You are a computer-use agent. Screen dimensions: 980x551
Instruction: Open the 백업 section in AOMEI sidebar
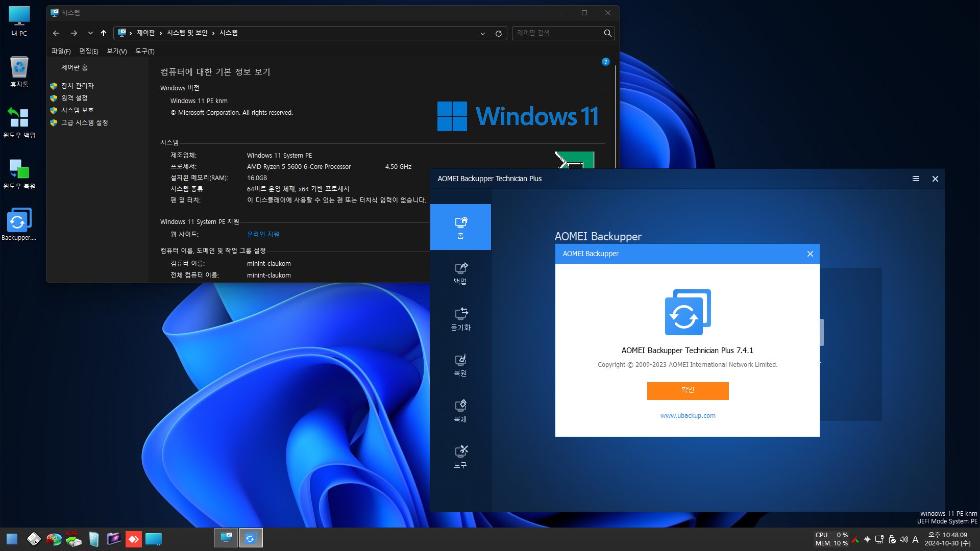[460, 273]
